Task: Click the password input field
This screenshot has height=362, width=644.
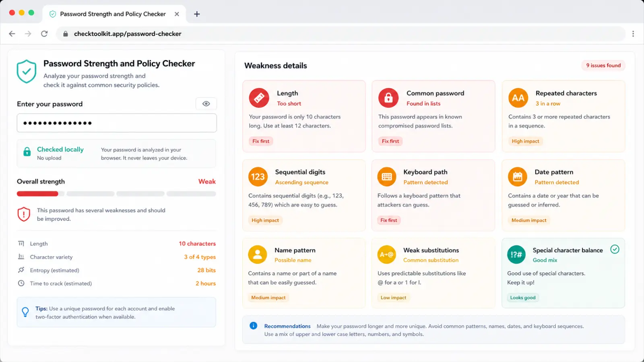Action: coord(117,123)
